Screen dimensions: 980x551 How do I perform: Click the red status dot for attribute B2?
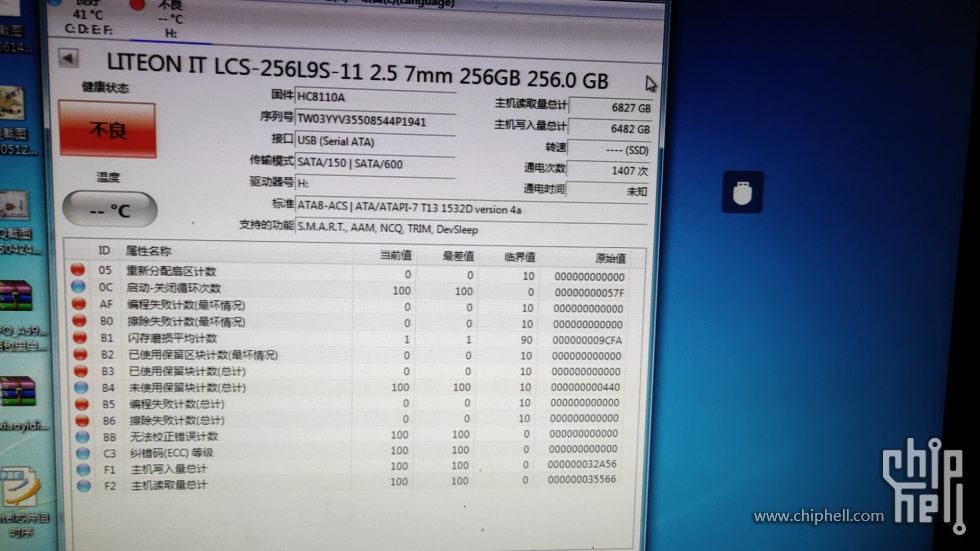[81, 354]
